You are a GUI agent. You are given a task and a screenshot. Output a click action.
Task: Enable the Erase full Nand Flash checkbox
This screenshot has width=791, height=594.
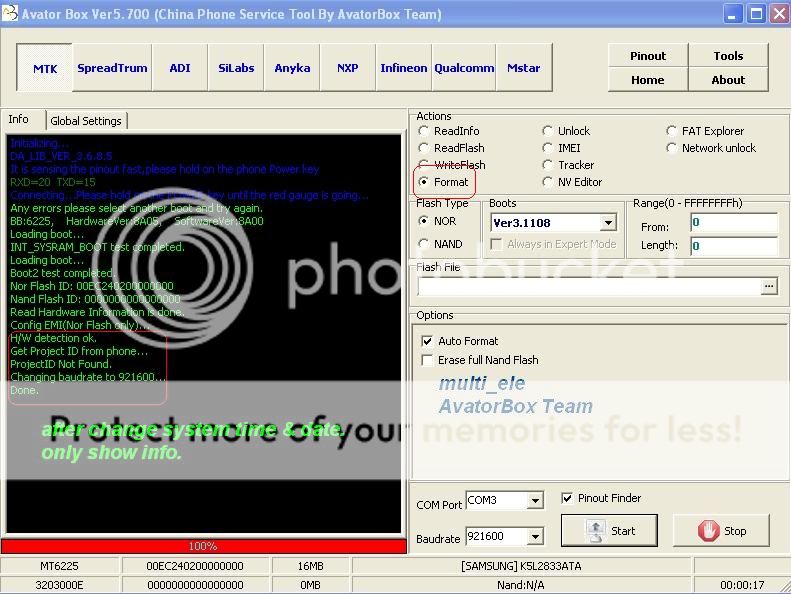tap(428, 360)
